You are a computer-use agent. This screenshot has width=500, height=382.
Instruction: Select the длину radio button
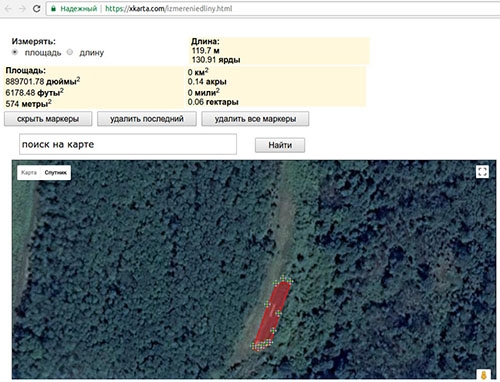click(70, 52)
